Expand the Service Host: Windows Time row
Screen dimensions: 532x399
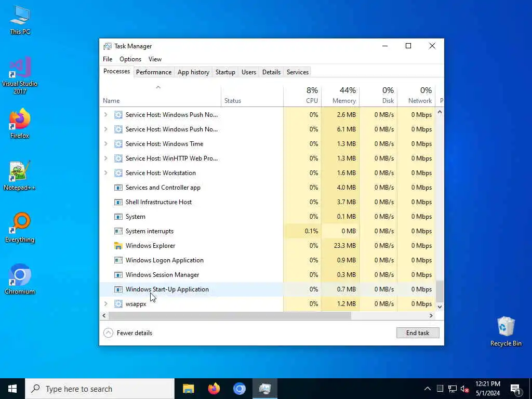point(106,144)
